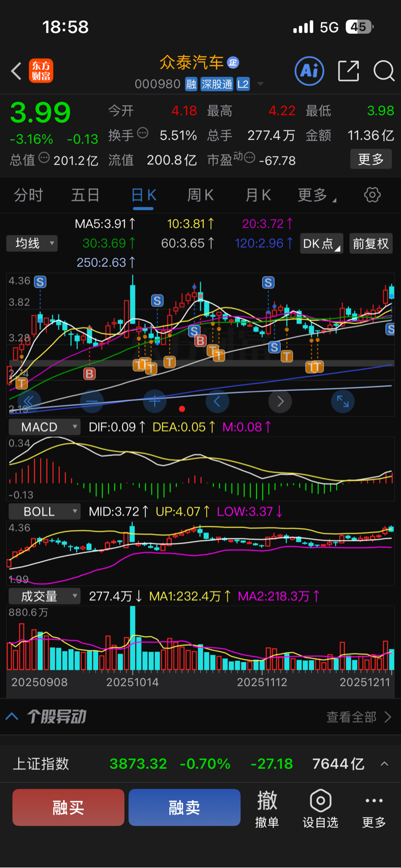401x868 pixels.
Task: Zoom in chart with plus button
Action: (x=155, y=401)
